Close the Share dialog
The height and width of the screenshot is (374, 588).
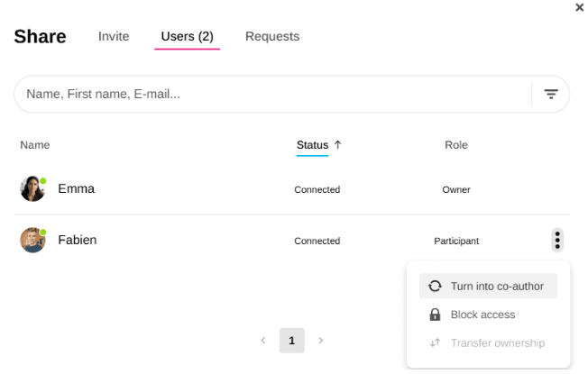579,7
